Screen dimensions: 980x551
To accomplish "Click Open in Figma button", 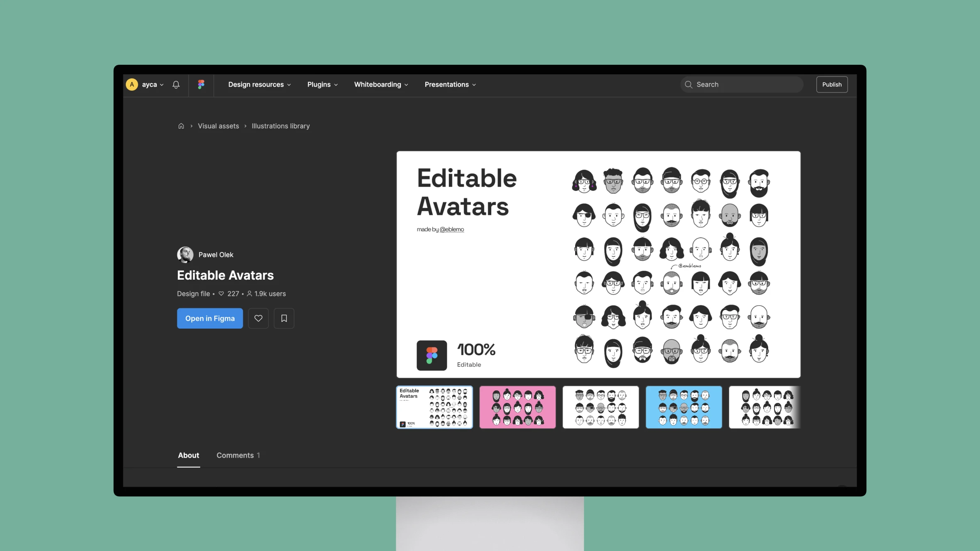I will click(210, 317).
